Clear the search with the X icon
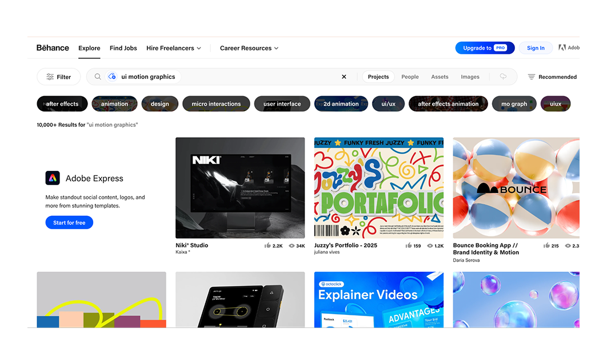 pyautogui.click(x=344, y=77)
